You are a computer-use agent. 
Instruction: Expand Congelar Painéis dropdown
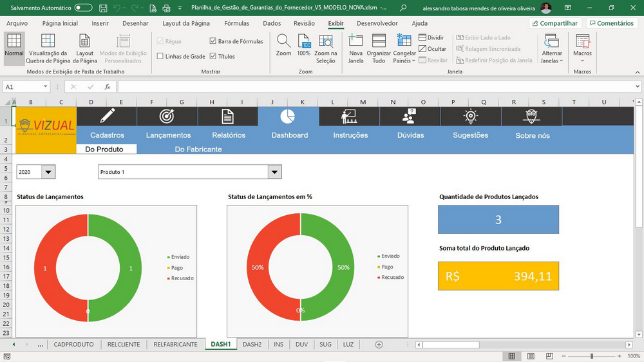pyautogui.click(x=404, y=50)
